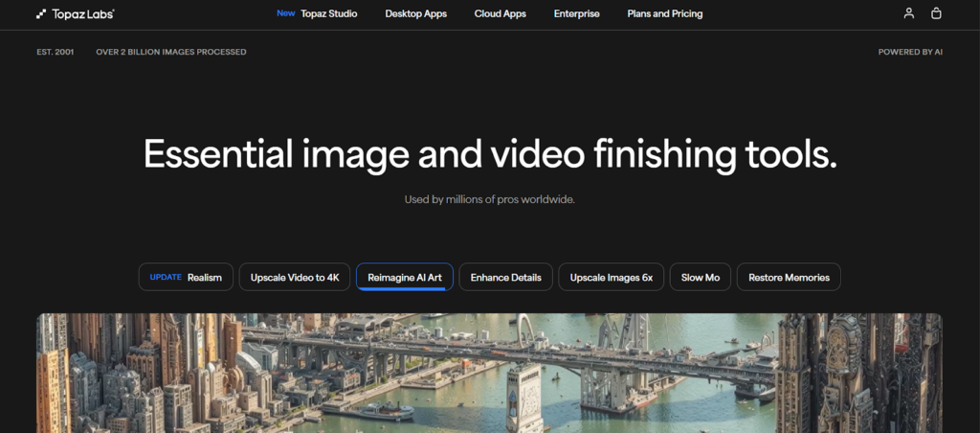Open the Enterprise navigation item
This screenshot has height=433, width=980.
576,14
